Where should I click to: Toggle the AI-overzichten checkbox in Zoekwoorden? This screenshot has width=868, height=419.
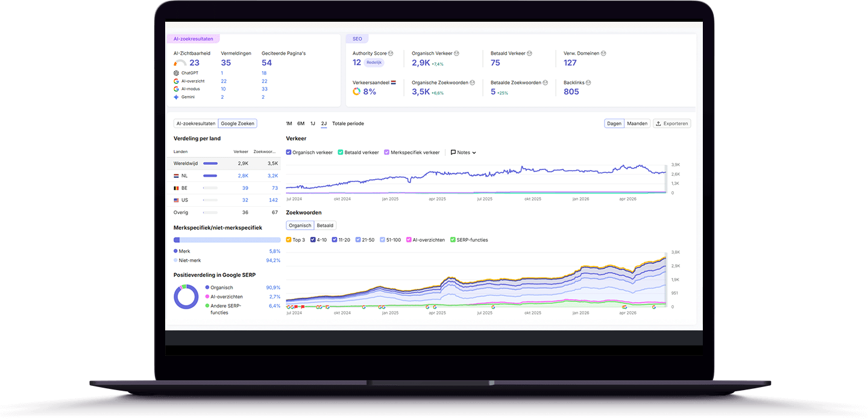point(409,240)
